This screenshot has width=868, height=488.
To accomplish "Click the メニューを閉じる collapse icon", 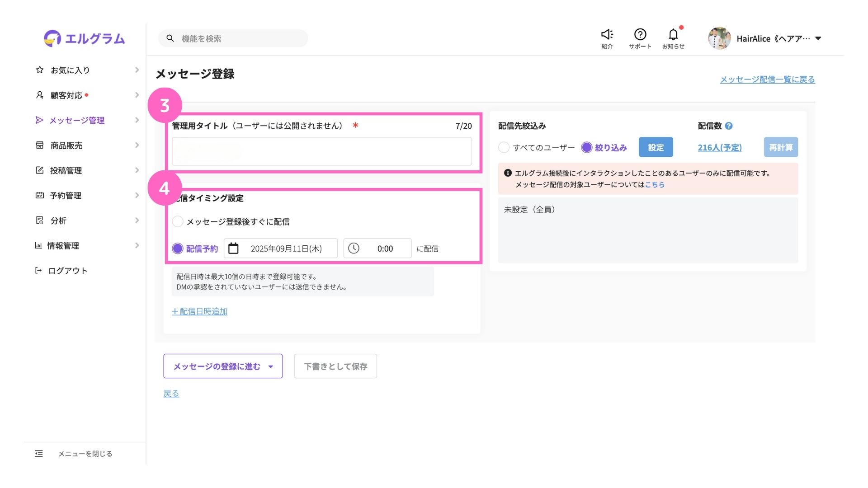I will coord(39,454).
